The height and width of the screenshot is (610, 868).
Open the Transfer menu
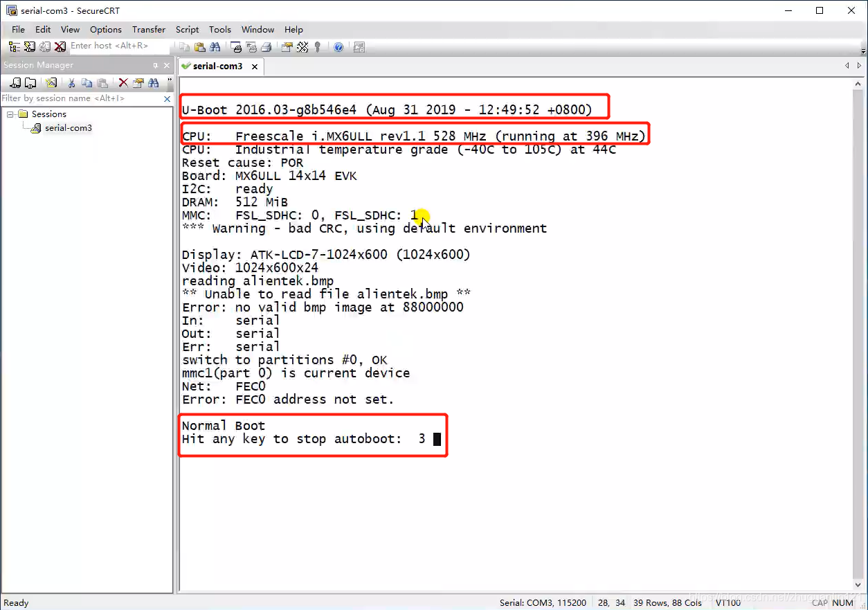pos(149,30)
